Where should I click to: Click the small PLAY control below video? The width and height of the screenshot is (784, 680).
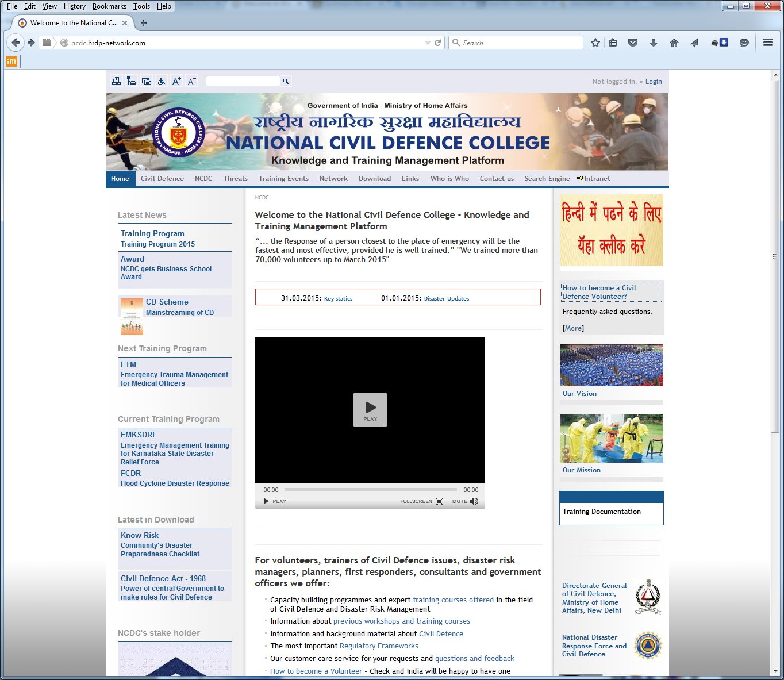(275, 501)
